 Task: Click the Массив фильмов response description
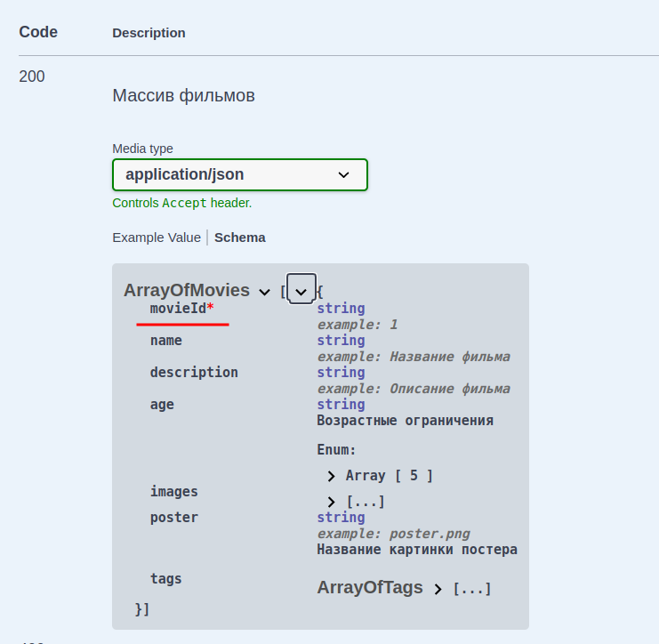pyautogui.click(x=183, y=95)
